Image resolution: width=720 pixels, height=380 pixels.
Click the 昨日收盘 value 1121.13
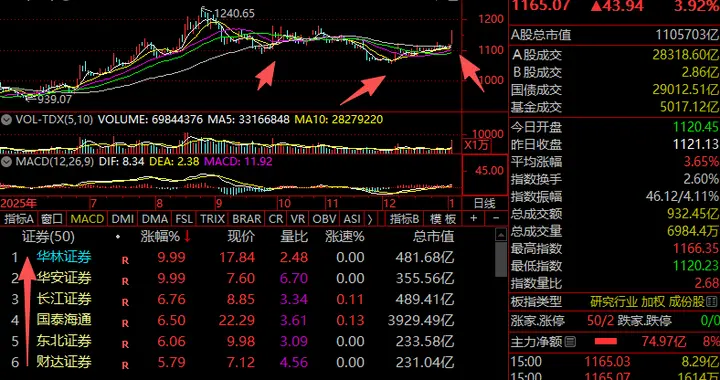(695, 145)
